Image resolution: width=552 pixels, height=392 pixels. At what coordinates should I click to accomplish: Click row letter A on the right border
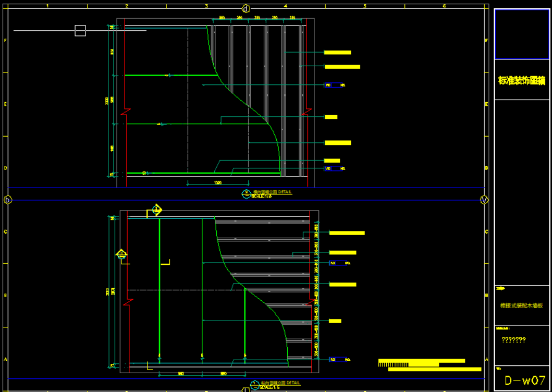point(486,359)
